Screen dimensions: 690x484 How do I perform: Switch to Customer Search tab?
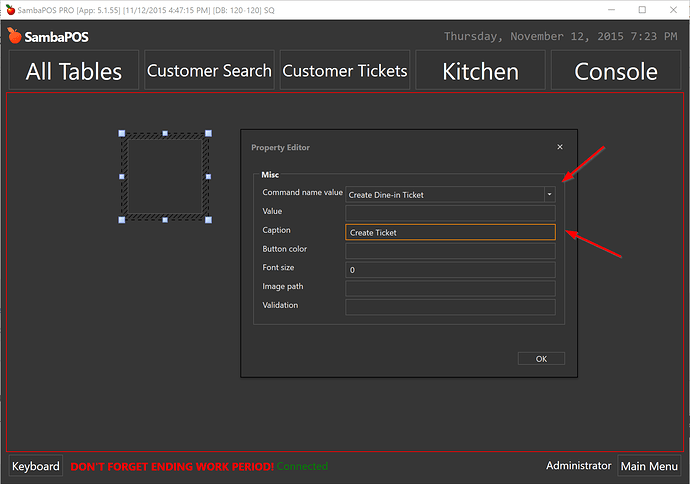click(x=209, y=71)
